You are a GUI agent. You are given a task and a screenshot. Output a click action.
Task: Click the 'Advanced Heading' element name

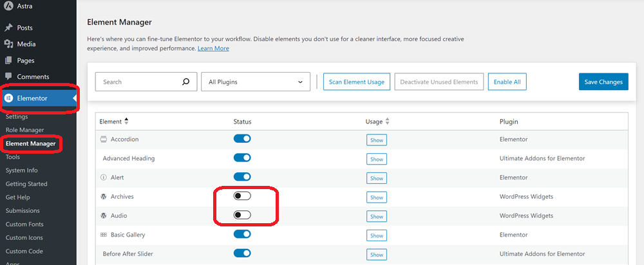tap(129, 158)
